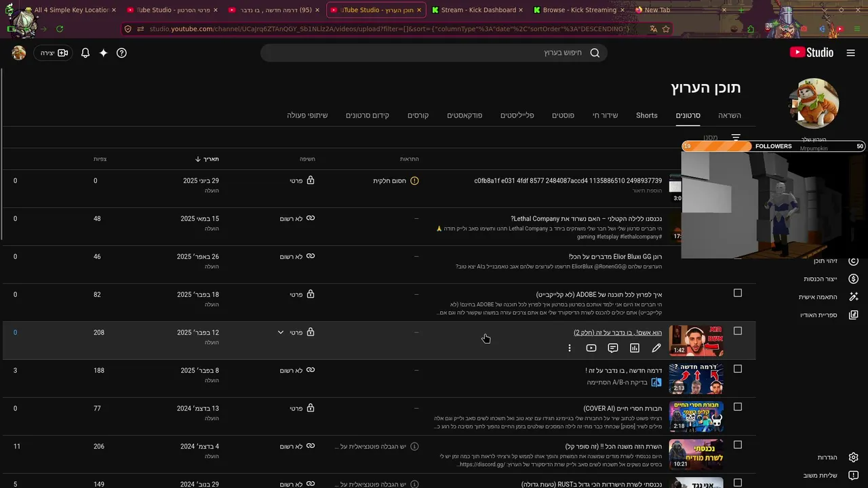Click the A/B test icon under דרמה חדשה video
868x488 pixels.
point(656,382)
